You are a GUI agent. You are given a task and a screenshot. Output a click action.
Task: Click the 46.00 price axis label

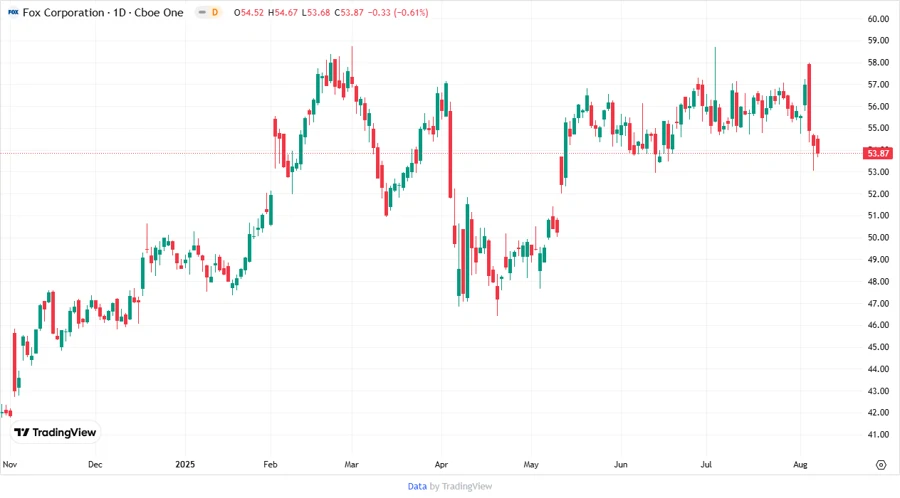point(878,325)
